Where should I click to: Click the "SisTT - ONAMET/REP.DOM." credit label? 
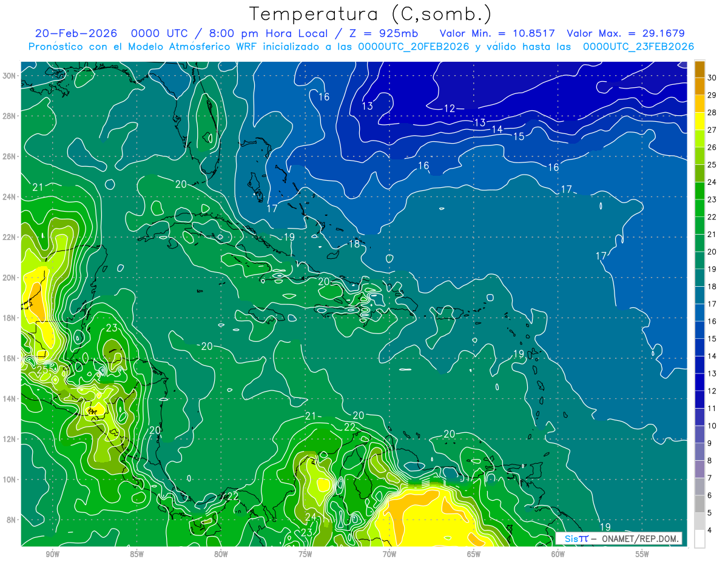[x=619, y=538]
